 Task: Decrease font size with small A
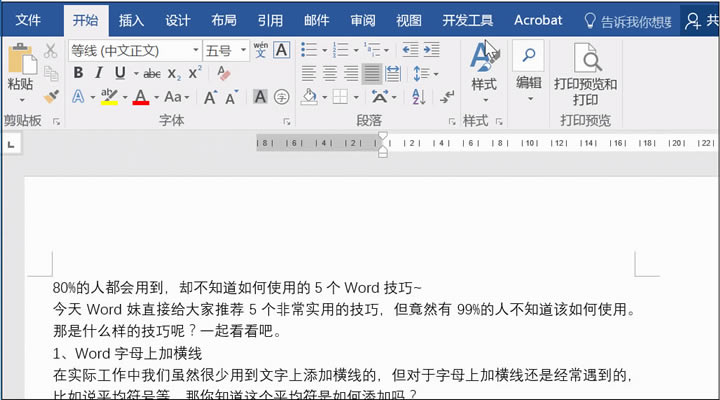(231, 97)
